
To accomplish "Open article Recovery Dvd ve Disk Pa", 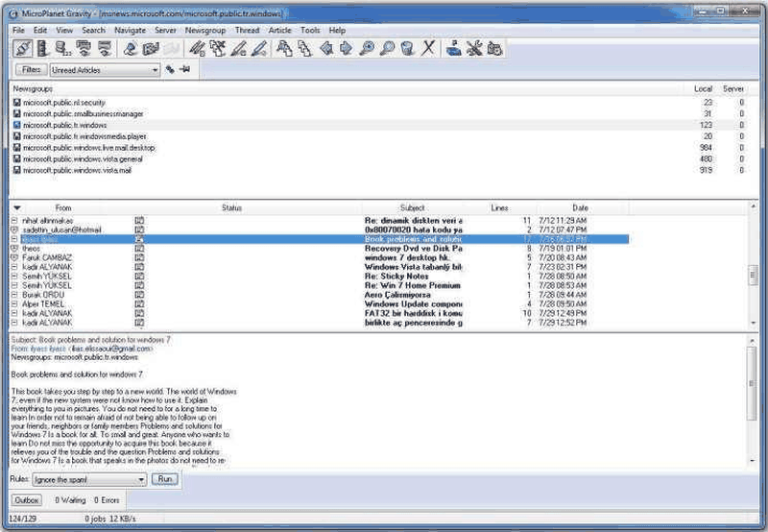I will [414, 249].
